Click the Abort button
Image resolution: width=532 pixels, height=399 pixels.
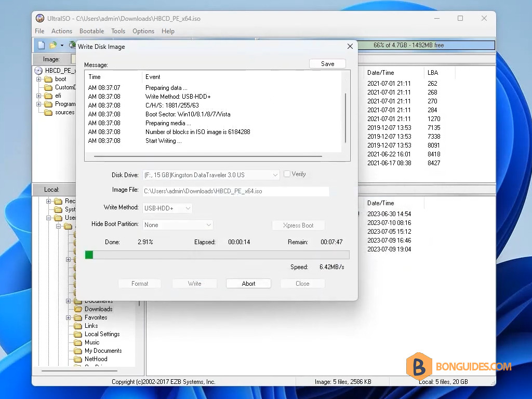248,284
